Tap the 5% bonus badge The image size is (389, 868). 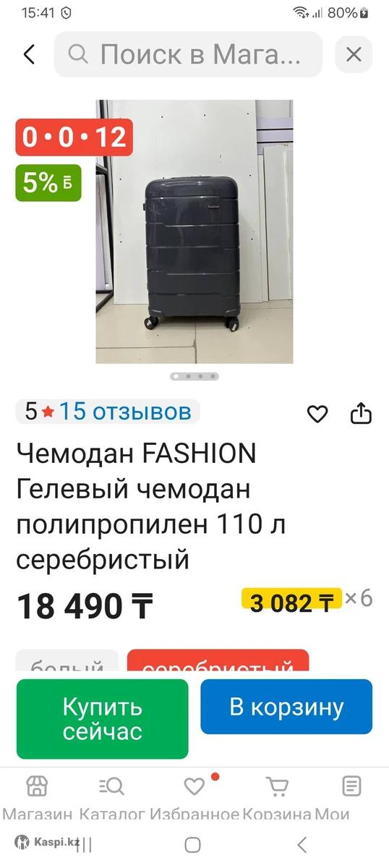coord(48,183)
